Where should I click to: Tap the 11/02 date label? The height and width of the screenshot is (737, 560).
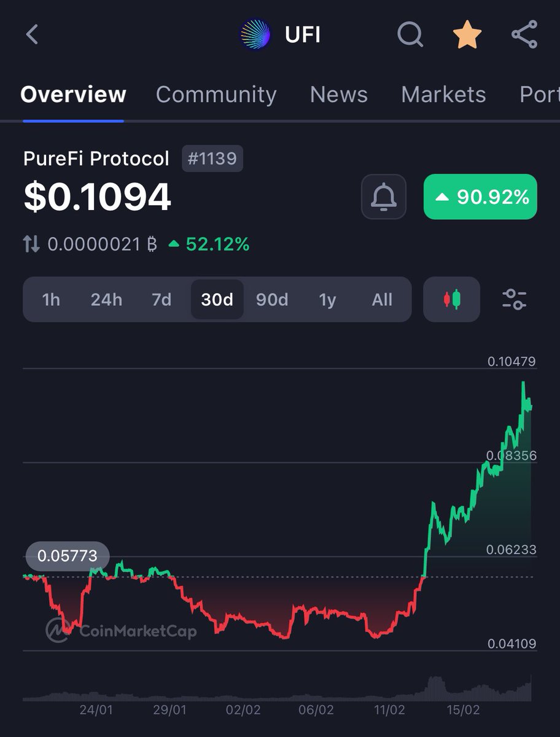coord(389,709)
